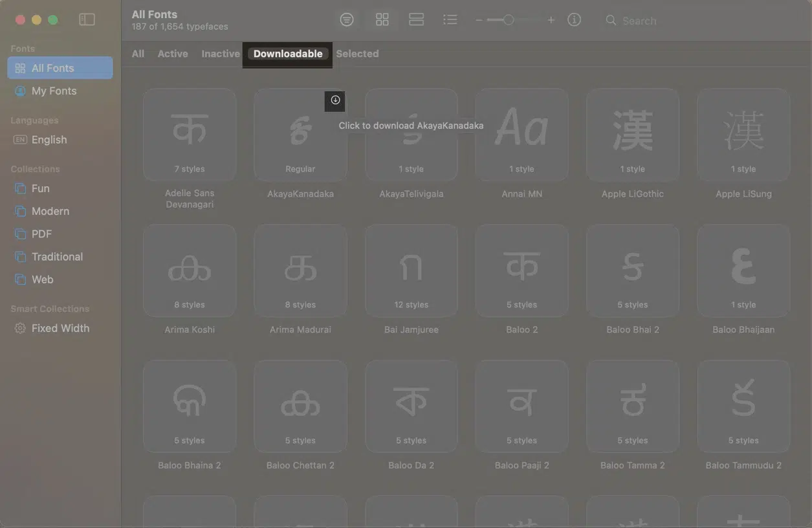Switch to samples view icon
The width and height of the screenshot is (812, 528).
pos(416,20)
